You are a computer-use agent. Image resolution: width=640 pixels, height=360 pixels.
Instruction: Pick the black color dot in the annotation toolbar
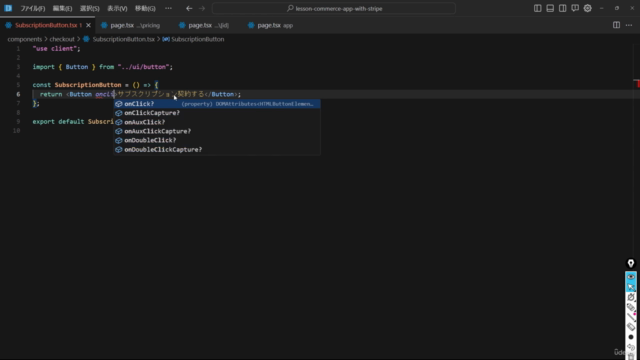tap(631, 337)
